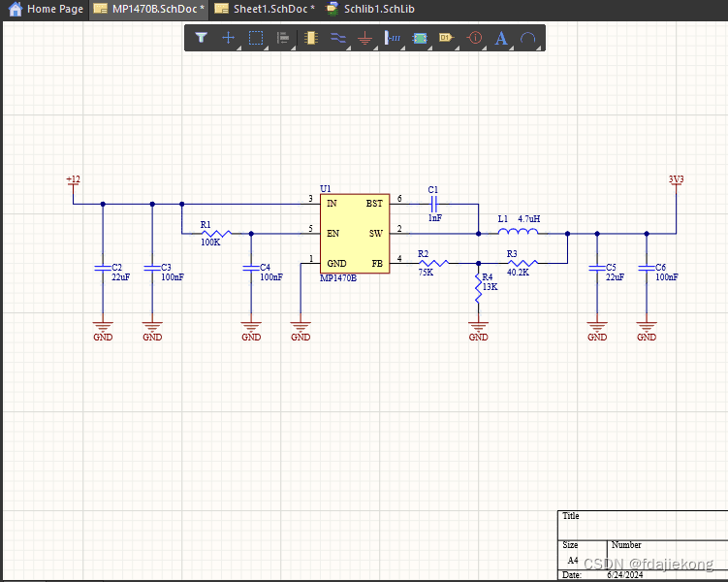This screenshot has width=728, height=582.
Task: Click the 22uF value beside C5
Action: pos(616,276)
